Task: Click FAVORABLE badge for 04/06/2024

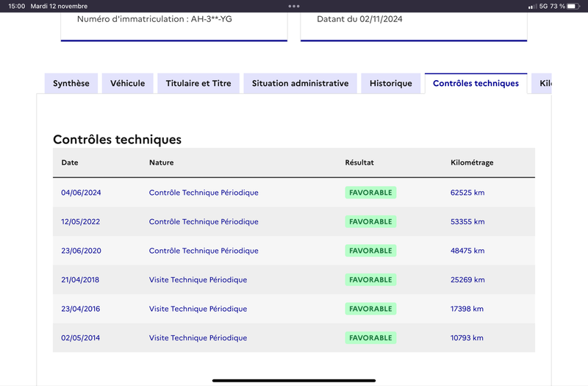Action: tap(370, 193)
